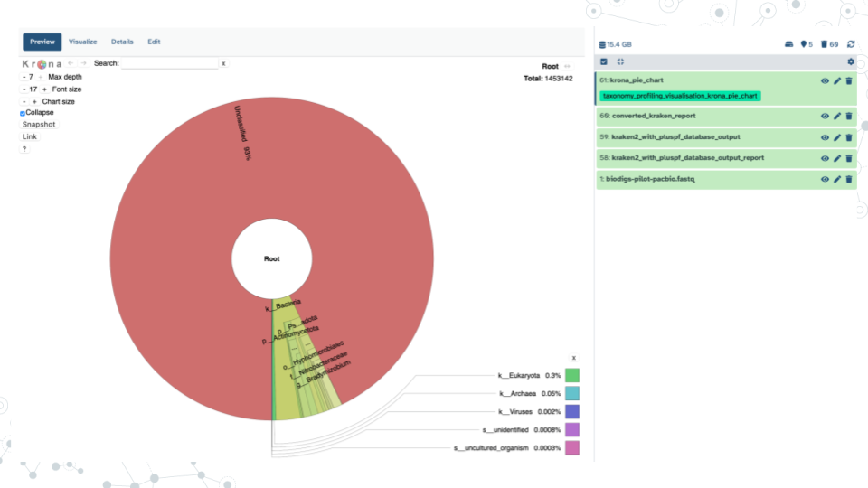Click the Snapshot button
The width and height of the screenshot is (868, 488).
39,125
